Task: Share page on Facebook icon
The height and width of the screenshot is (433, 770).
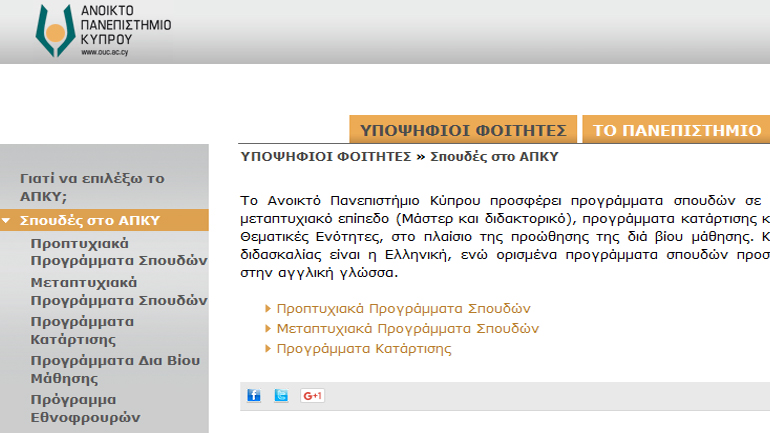Action: tap(254, 395)
